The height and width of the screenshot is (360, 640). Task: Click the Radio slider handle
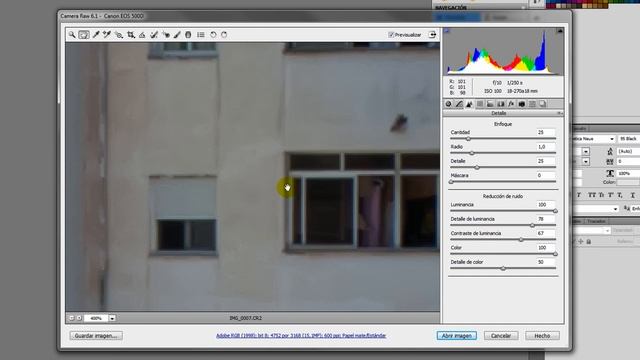[472, 153]
